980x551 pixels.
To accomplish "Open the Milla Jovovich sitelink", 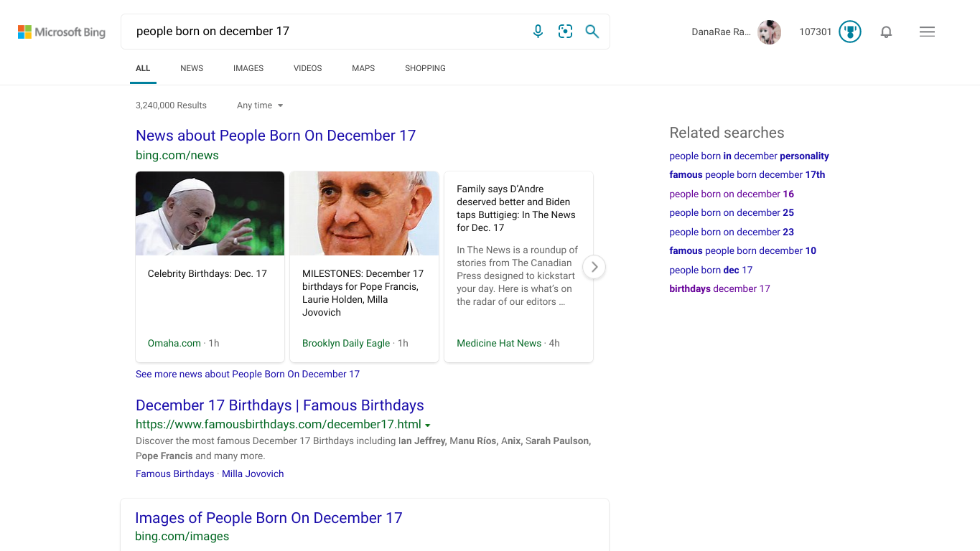I will click(253, 474).
